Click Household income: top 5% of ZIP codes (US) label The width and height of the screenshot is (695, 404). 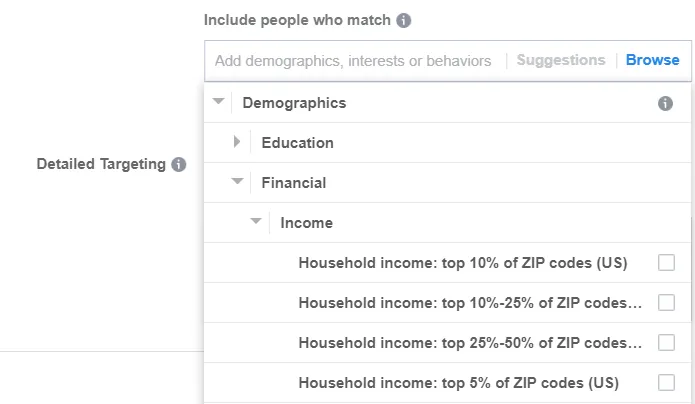[458, 383]
